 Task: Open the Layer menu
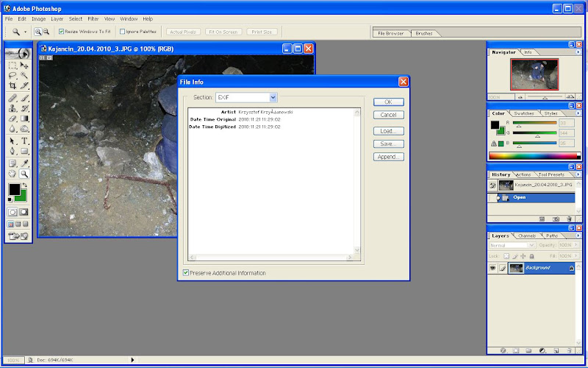click(x=57, y=19)
